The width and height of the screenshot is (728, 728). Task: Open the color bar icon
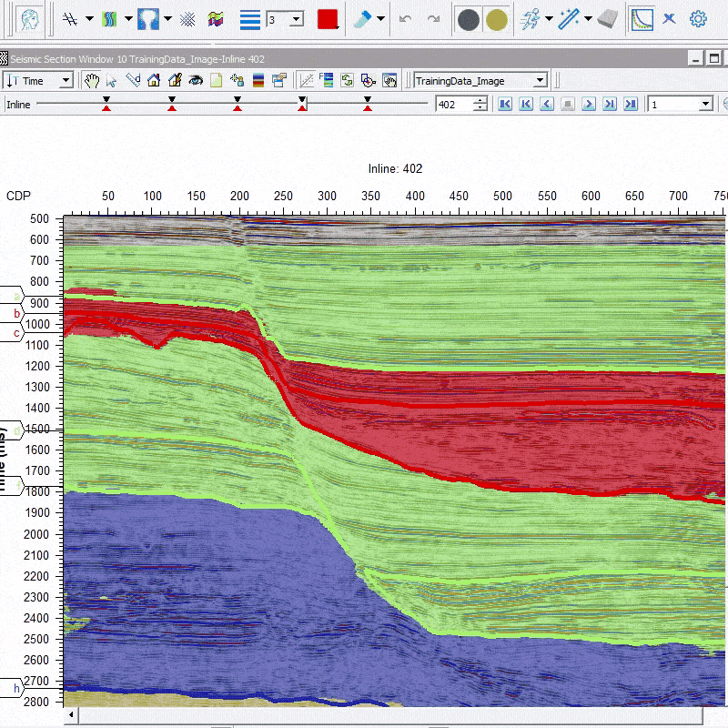pyautogui.click(x=258, y=81)
